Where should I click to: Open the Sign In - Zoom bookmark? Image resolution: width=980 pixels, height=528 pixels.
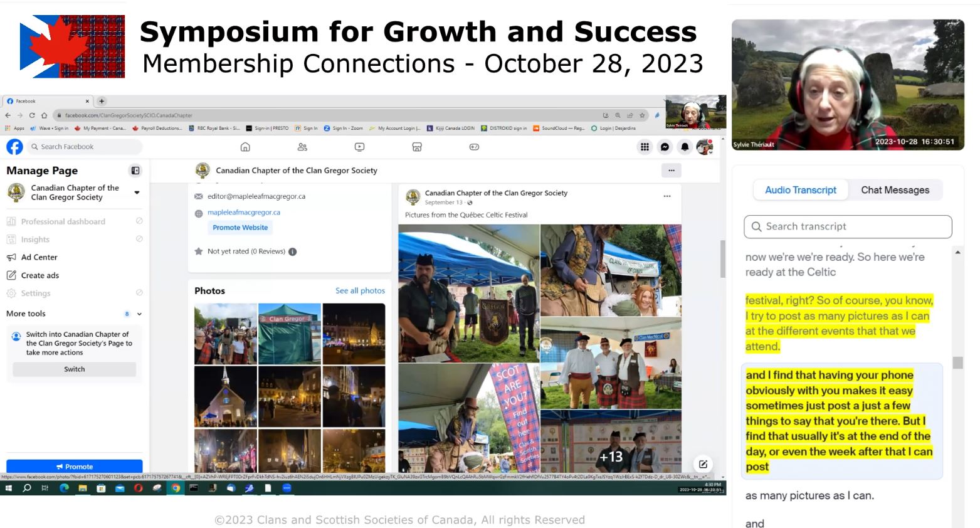[x=344, y=128]
